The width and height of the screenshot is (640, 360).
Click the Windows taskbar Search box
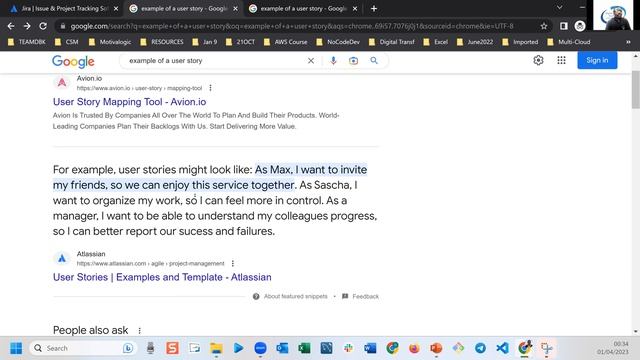(x=82, y=348)
